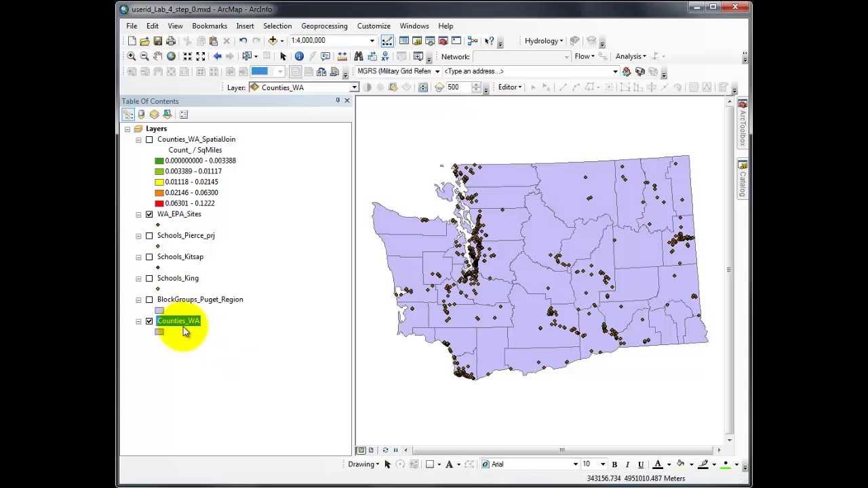
Task: Enable the Schools_Pierce_prj layer
Action: click(149, 236)
